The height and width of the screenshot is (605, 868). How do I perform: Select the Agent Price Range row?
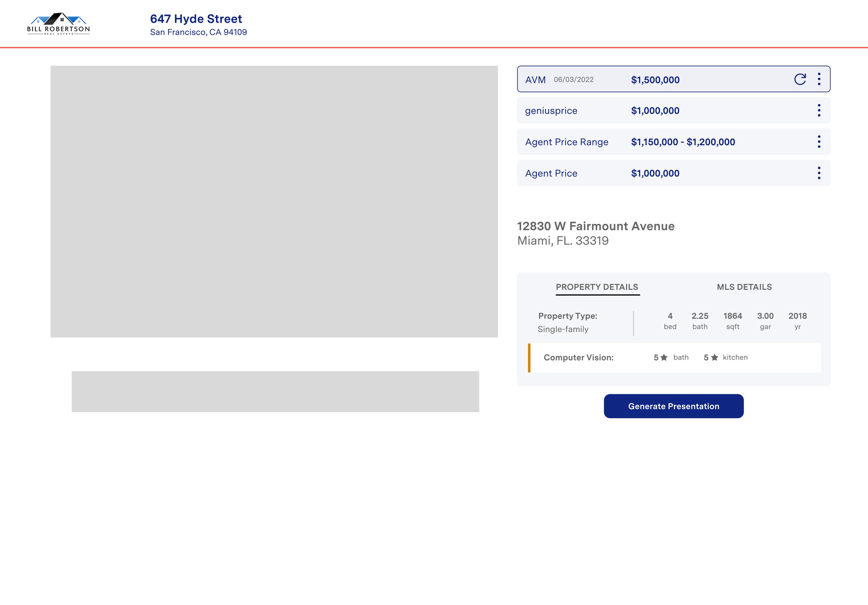(x=673, y=142)
